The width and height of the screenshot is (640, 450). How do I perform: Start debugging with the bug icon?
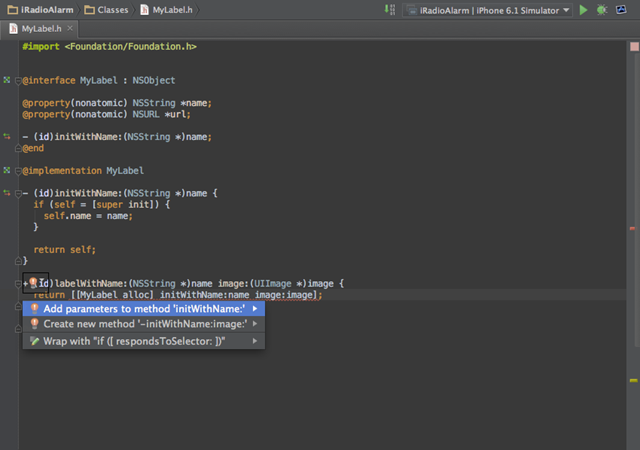[602, 10]
